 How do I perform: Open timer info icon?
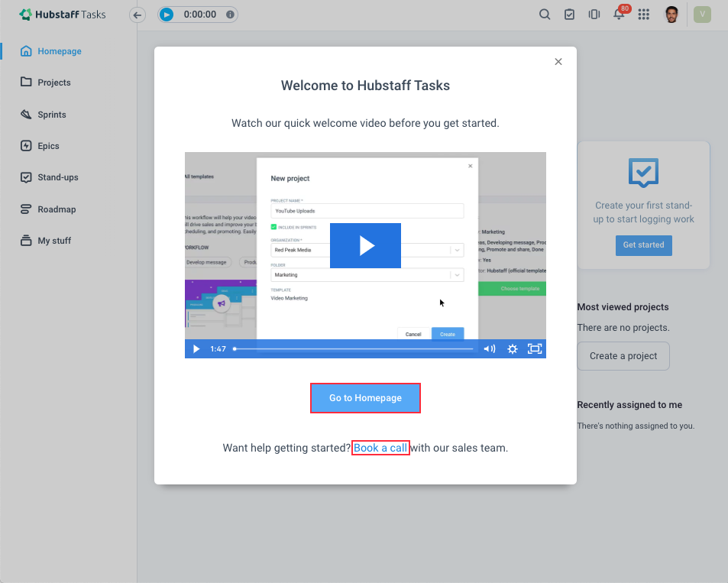point(230,15)
